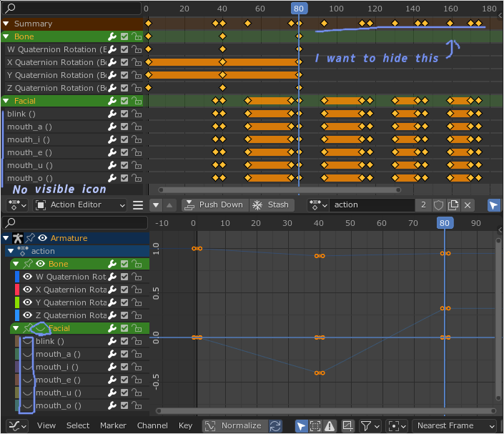Click the action user count 2
The height and width of the screenshot is (434, 504).
423,204
